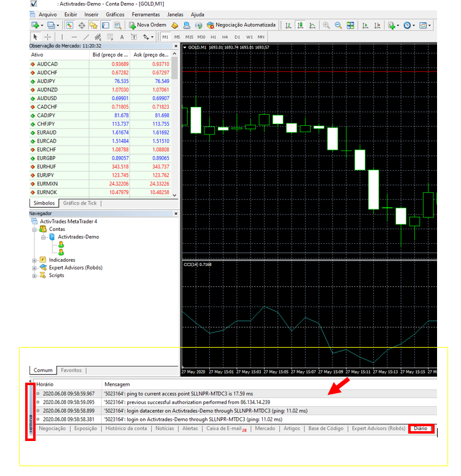Collapse the Activtrades-Demo tree node
Viewport: 461px width, 476px height.
pyautogui.click(x=44, y=237)
